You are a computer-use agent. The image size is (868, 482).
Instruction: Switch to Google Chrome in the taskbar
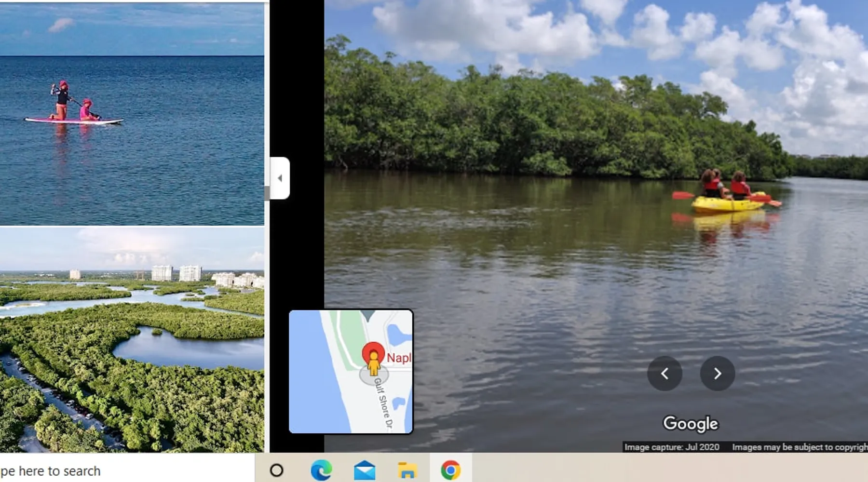point(450,470)
